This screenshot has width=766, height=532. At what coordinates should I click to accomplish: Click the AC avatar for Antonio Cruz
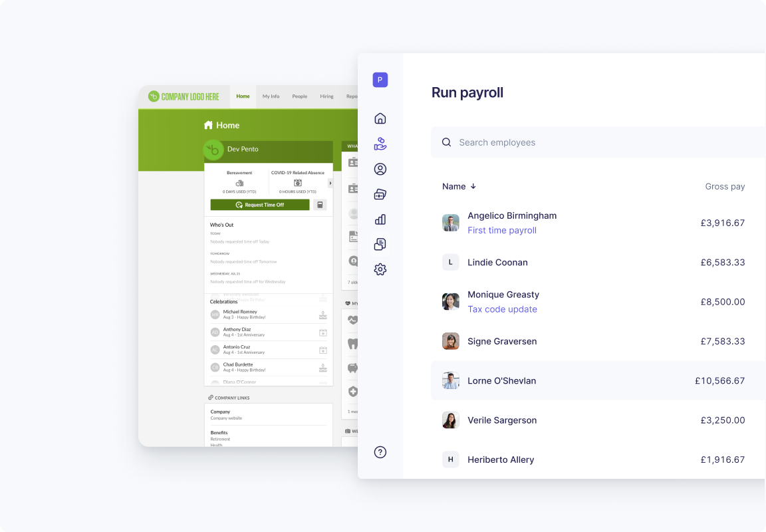(215, 350)
